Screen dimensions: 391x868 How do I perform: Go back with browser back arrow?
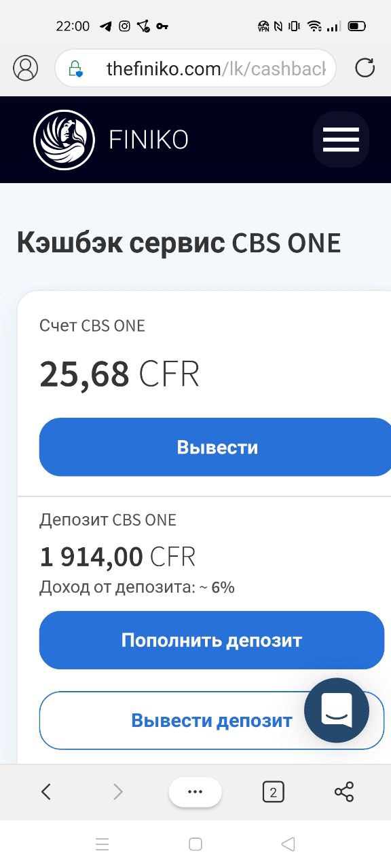point(46,791)
